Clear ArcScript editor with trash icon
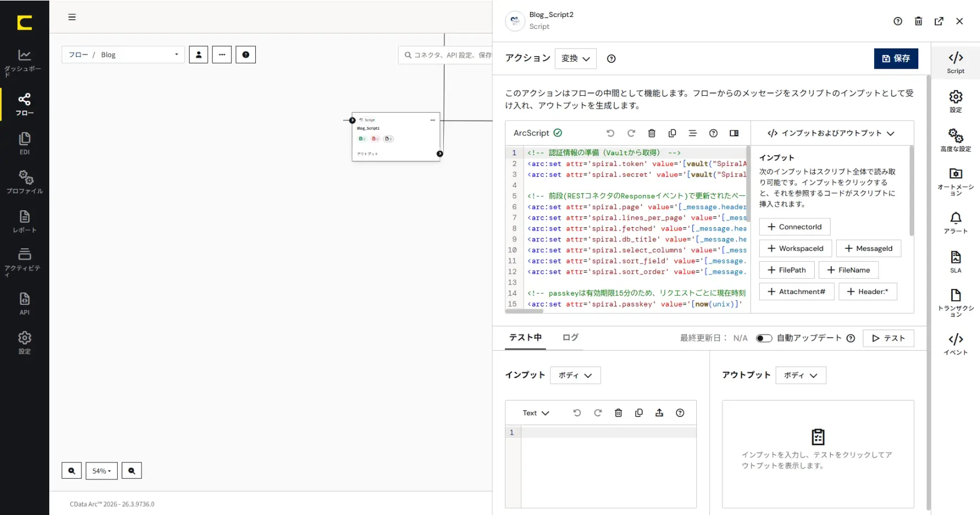The height and width of the screenshot is (515, 980). (652, 133)
